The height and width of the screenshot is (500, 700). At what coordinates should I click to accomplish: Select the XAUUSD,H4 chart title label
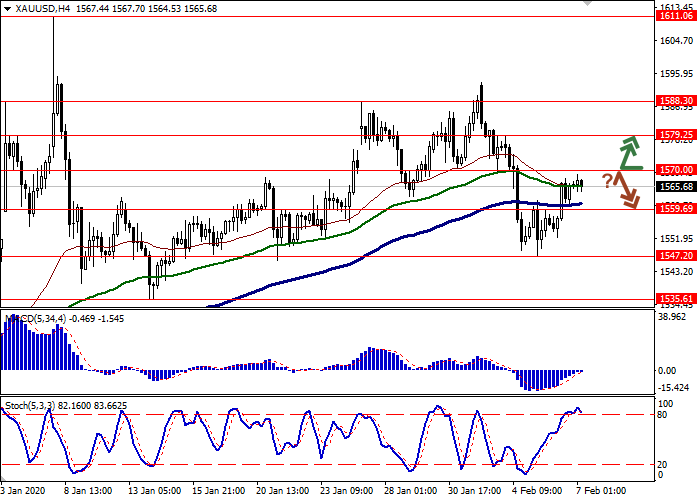click(31, 8)
